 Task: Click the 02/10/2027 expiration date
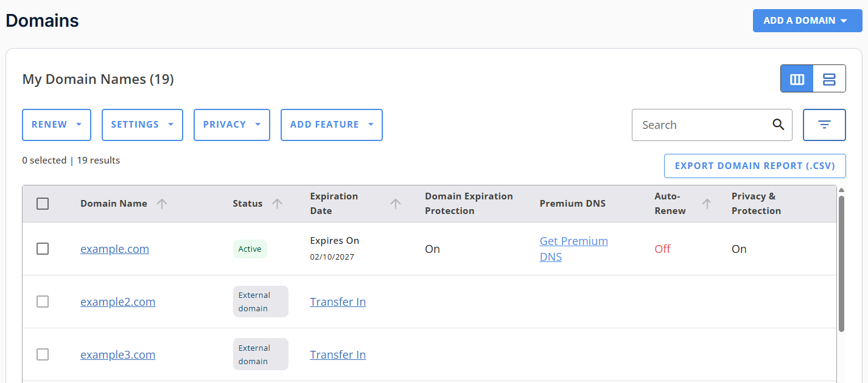[332, 257]
